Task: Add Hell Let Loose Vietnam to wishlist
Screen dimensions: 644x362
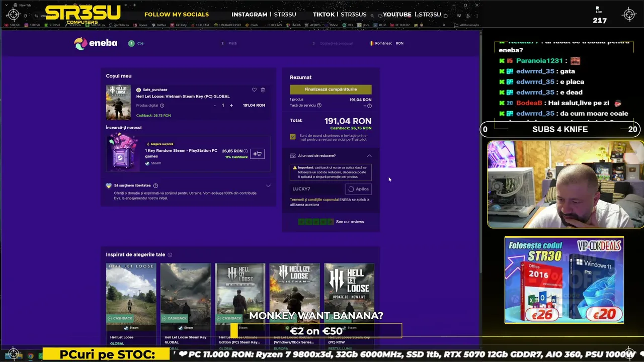Action: [254, 90]
